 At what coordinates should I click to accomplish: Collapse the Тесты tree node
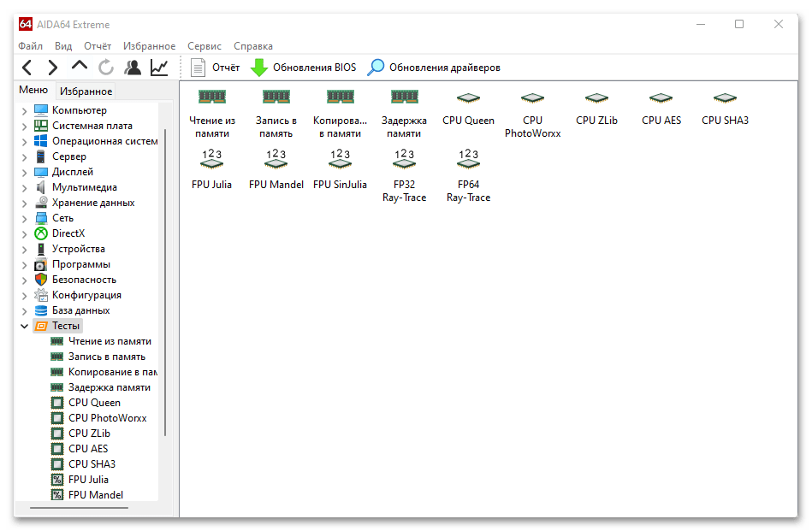(24, 326)
